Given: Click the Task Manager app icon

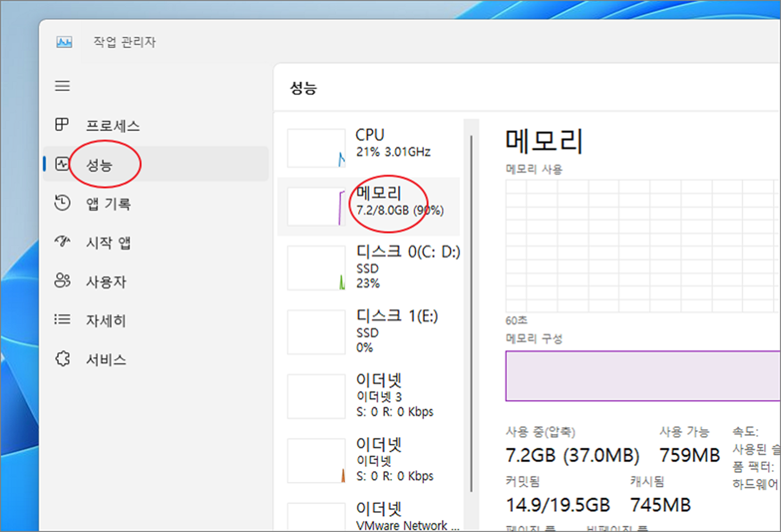Looking at the screenshot, I should 64,42.
